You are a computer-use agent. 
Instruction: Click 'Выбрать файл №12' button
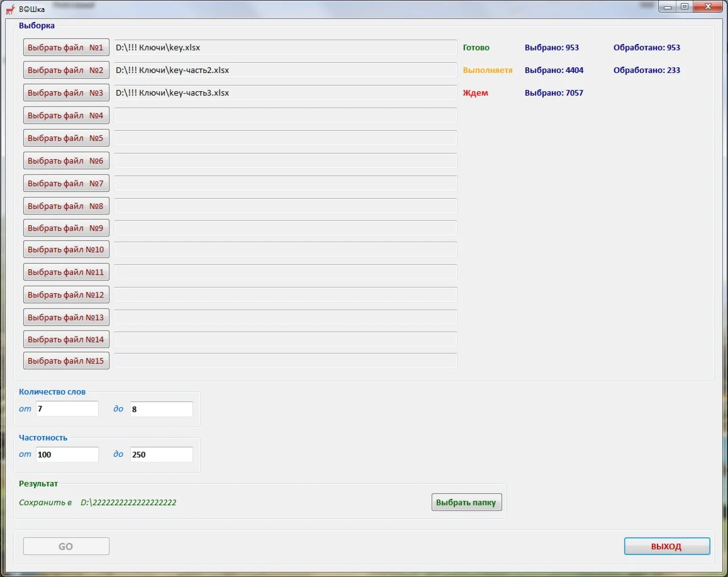click(66, 294)
